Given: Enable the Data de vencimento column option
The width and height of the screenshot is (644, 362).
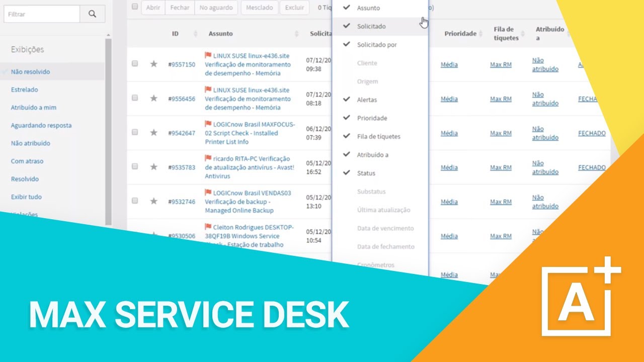Looking at the screenshot, I should [x=380, y=228].
